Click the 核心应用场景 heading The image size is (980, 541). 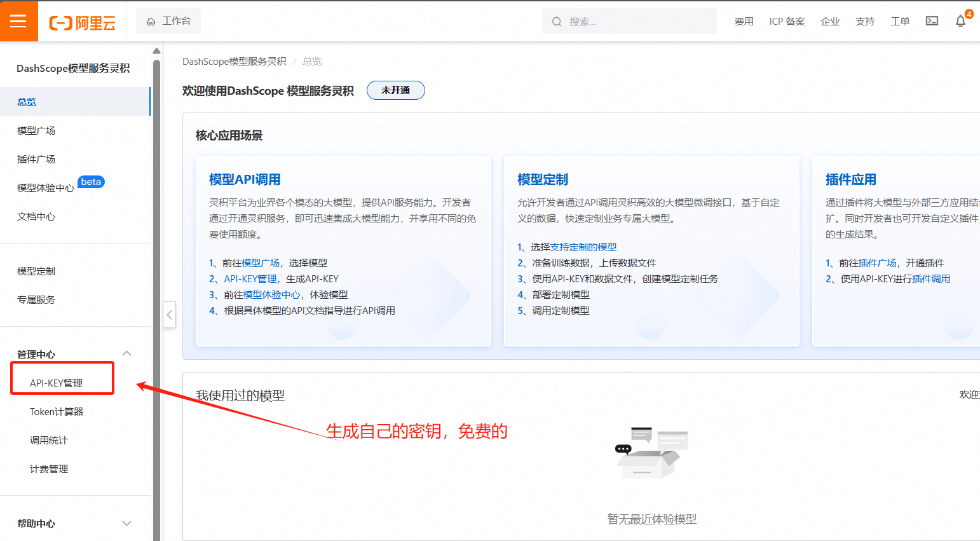229,135
